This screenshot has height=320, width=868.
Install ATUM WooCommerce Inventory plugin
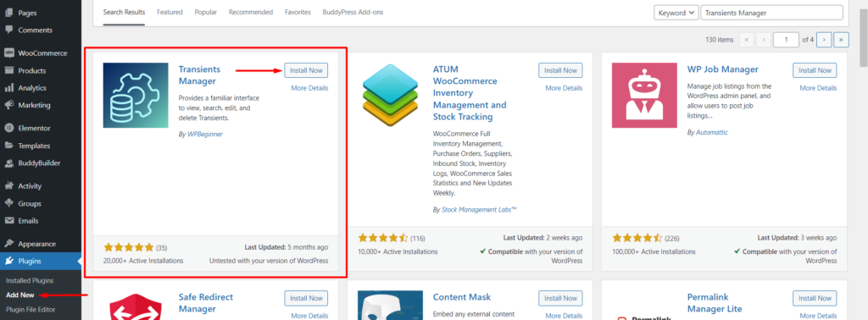561,70
